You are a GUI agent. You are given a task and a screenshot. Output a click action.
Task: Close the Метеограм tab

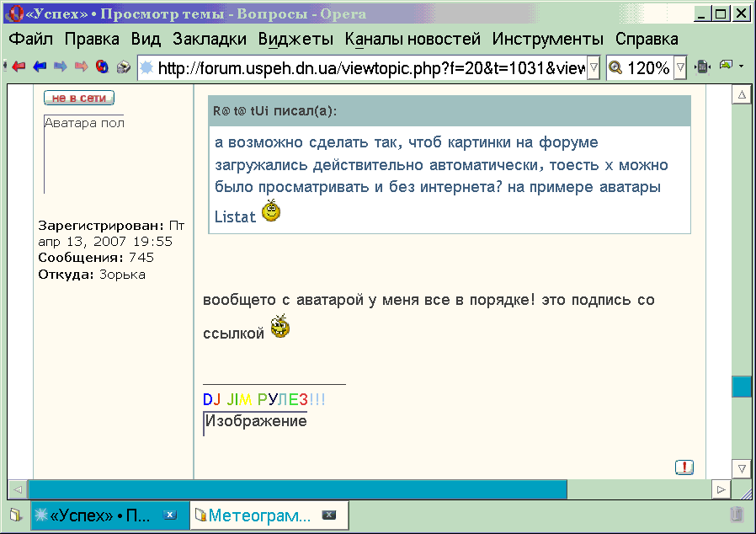[x=330, y=515]
